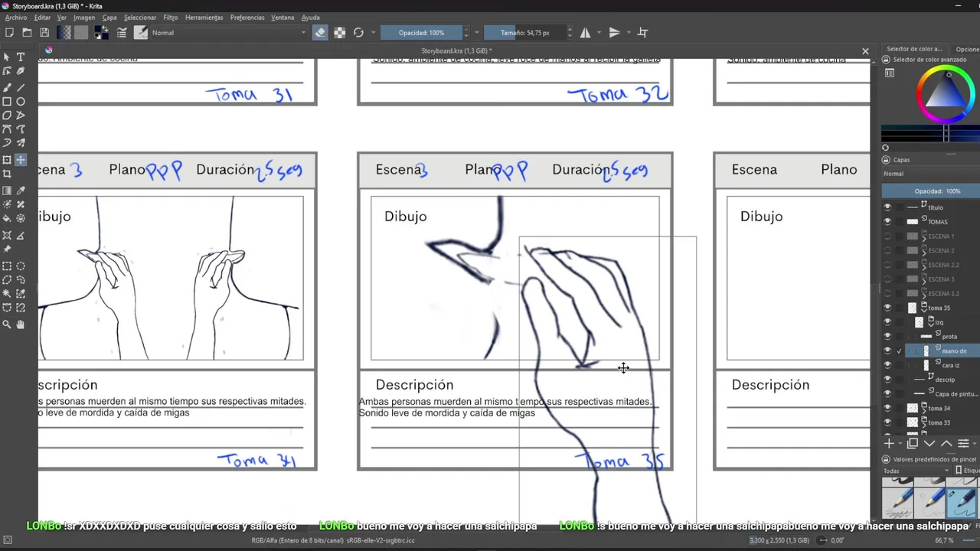The height and width of the screenshot is (551, 980).
Task: Select the Measure tool
Action: [21, 235]
